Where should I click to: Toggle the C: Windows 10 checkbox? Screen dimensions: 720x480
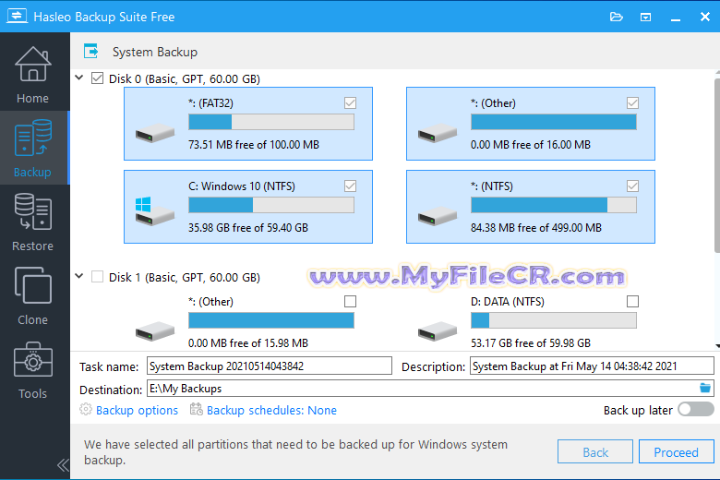pyautogui.click(x=350, y=186)
